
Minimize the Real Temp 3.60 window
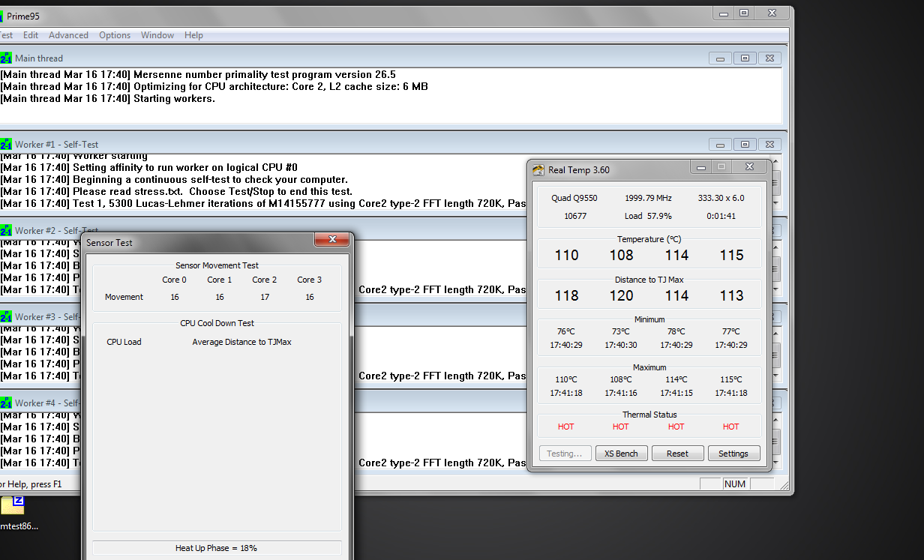coord(700,167)
